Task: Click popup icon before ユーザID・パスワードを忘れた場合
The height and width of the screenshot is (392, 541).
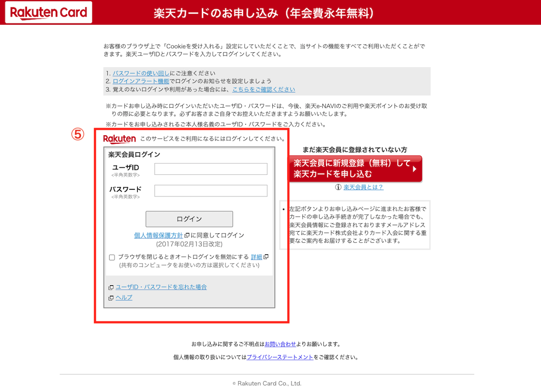Action: (111, 287)
